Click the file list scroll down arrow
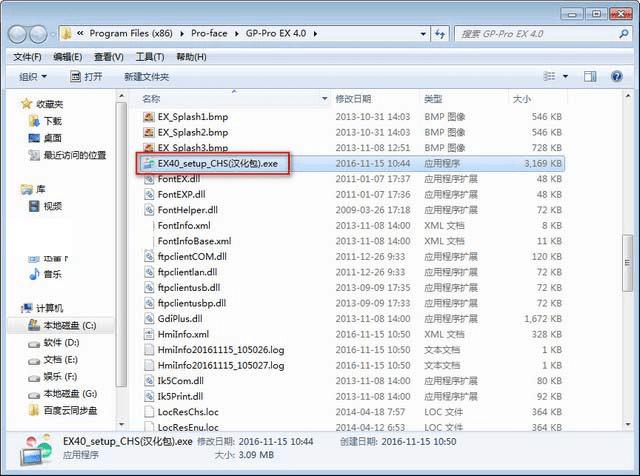The height and width of the screenshot is (476, 640). 628,425
